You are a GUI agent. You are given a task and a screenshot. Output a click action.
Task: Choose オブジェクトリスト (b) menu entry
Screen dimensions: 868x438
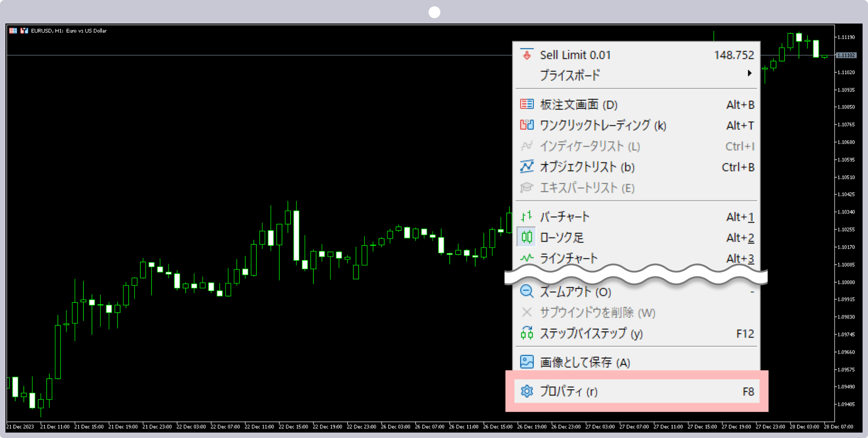637,167
